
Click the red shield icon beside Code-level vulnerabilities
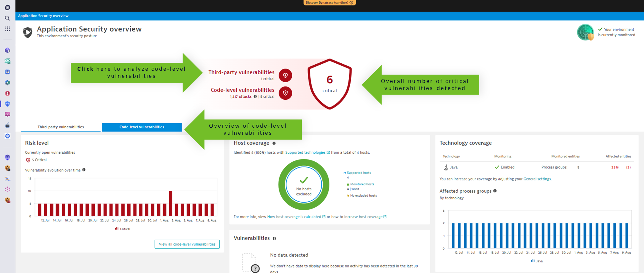(285, 93)
